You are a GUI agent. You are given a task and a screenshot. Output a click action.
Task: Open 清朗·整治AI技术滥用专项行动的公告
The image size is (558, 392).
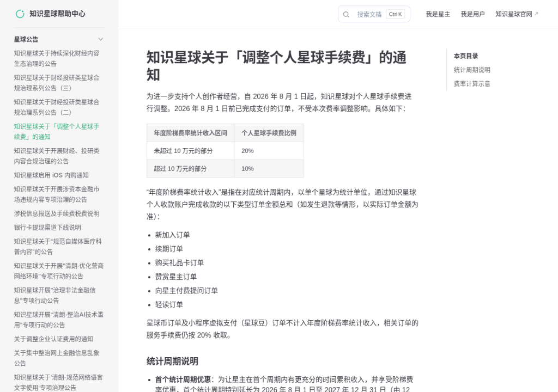click(x=59, y=320)
